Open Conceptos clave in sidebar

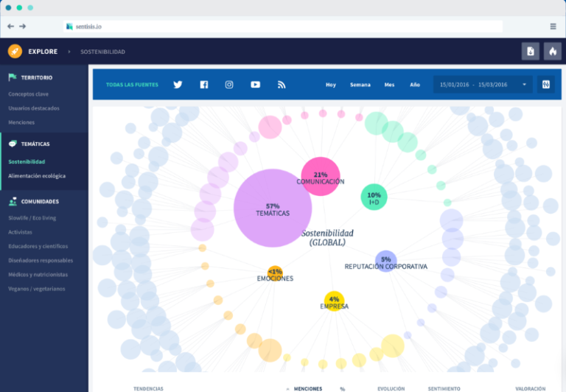pos(28,94)
